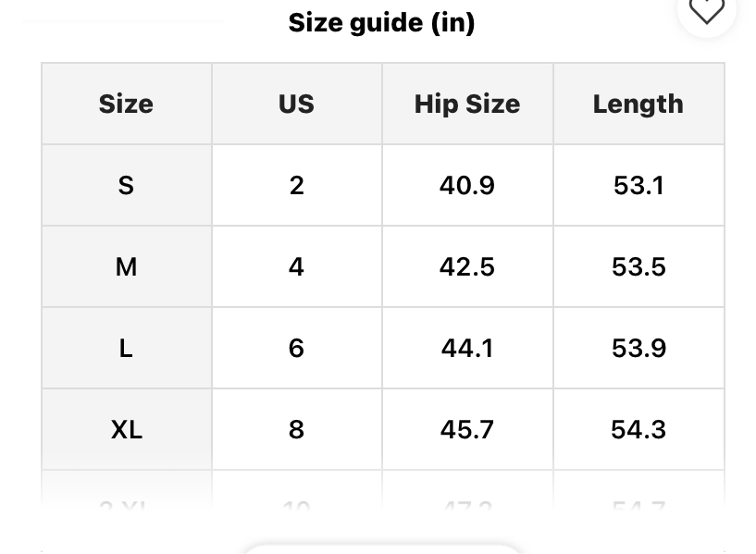Select US size 8 cell
756x554 pixels.
point(296,429)
